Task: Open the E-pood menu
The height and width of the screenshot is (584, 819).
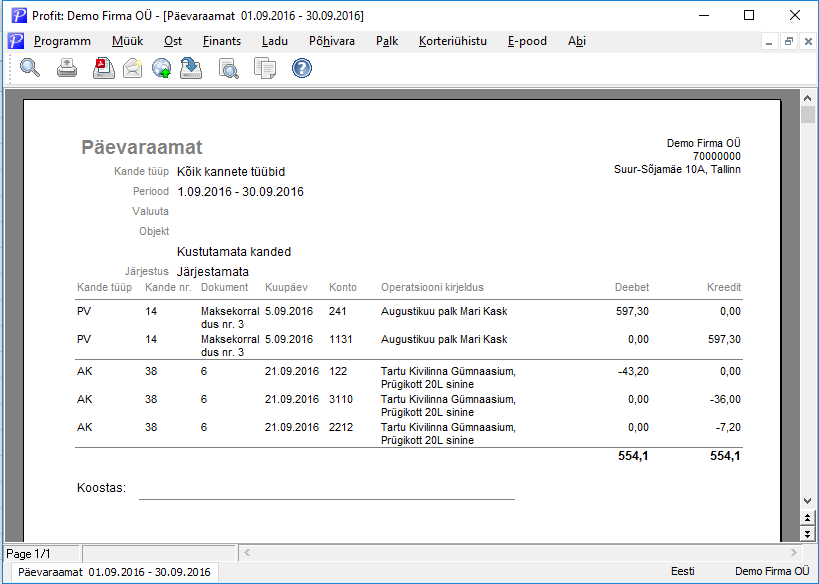Action: 527,41
